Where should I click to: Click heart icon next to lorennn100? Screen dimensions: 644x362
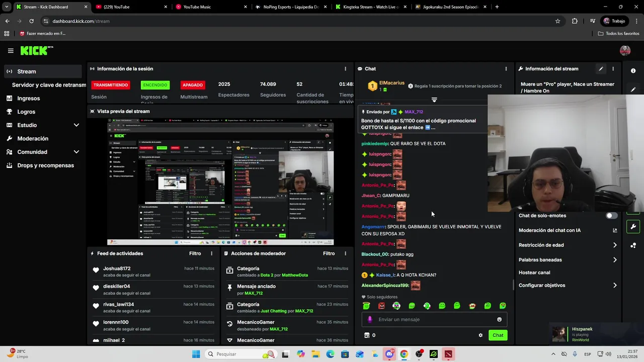point(96,324)
